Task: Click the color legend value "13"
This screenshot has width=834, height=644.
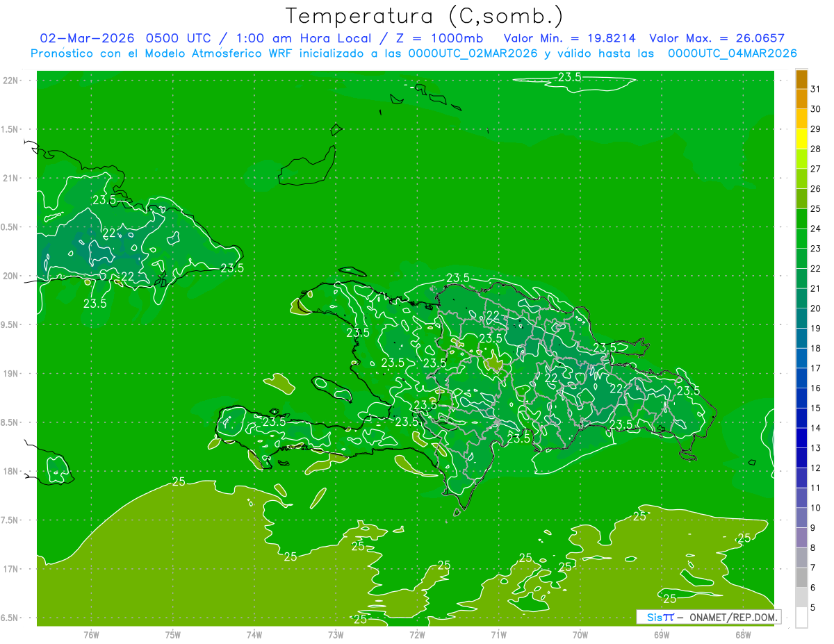Action: [816, 448]
